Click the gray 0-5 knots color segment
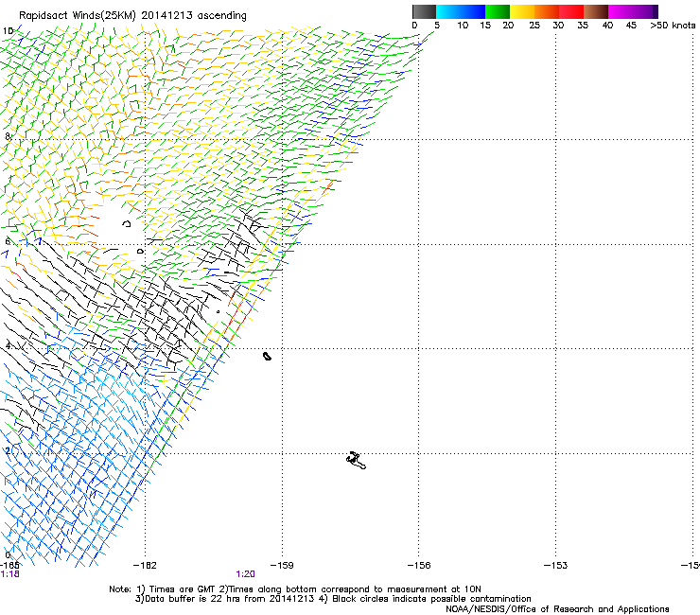Screen dimensions: 700x615 (424, 11)
